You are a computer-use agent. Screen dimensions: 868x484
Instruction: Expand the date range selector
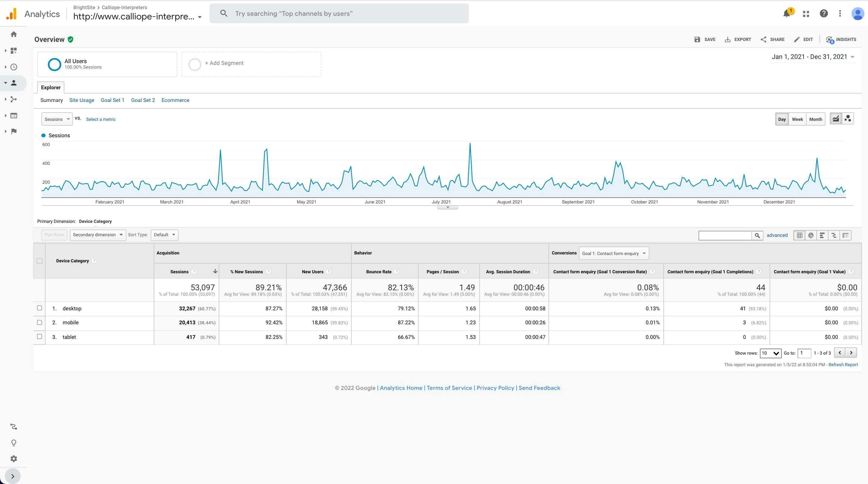tap(813, 57)
